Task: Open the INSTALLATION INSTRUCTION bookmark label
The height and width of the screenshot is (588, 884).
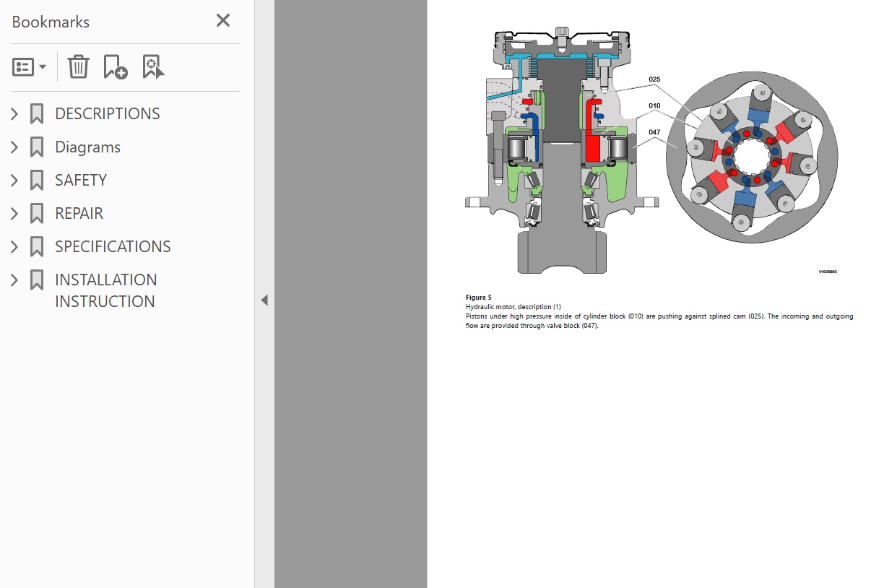Action: 105,290
